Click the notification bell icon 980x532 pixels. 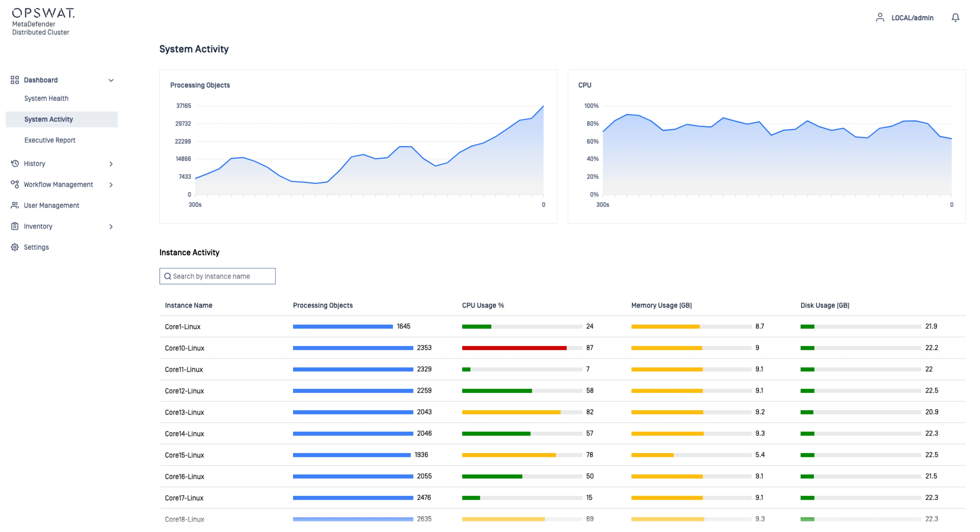pos(955,18)
